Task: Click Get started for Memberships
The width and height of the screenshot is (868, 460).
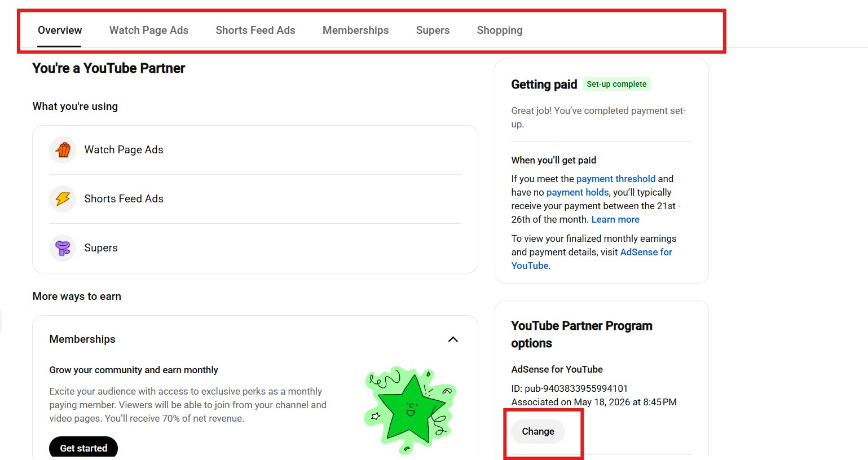Action: coord(83,448)
